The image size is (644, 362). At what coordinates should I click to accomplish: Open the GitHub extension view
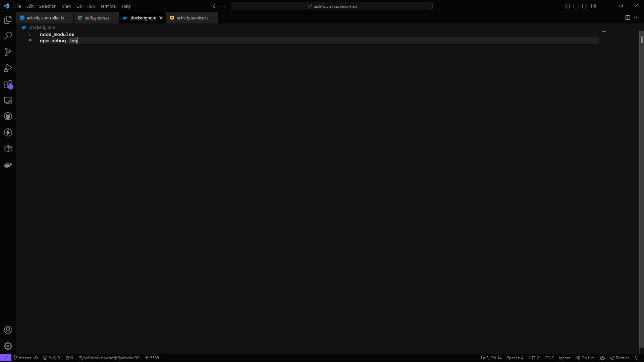(x=8, y=116)
